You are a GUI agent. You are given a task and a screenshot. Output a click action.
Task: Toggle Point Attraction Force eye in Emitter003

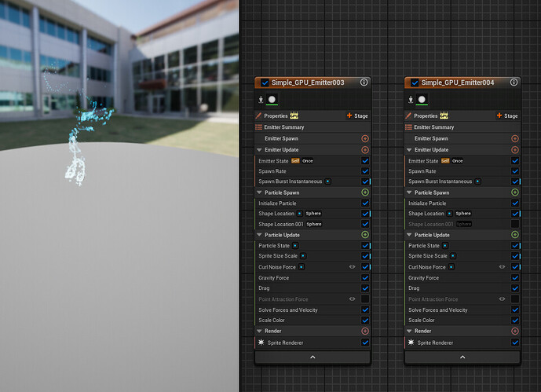[x=352, y=299]
